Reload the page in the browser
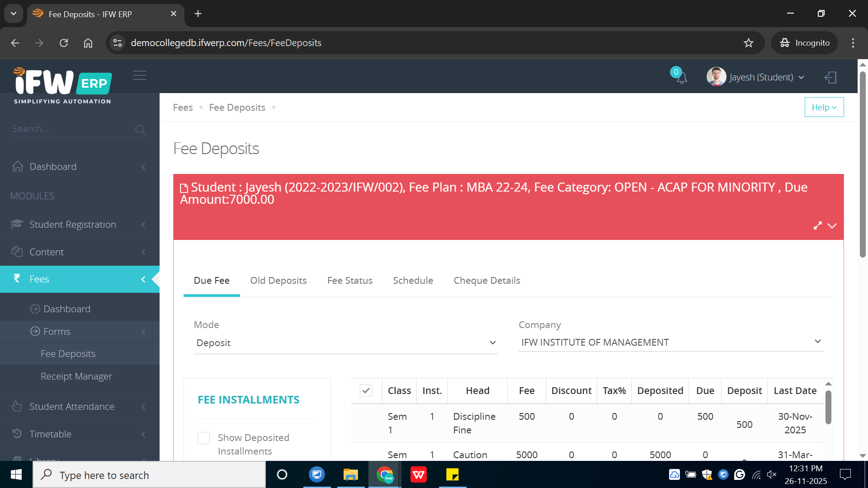This screenshot has width=868, height=488. pyautogui.click(x=64, y=43)
